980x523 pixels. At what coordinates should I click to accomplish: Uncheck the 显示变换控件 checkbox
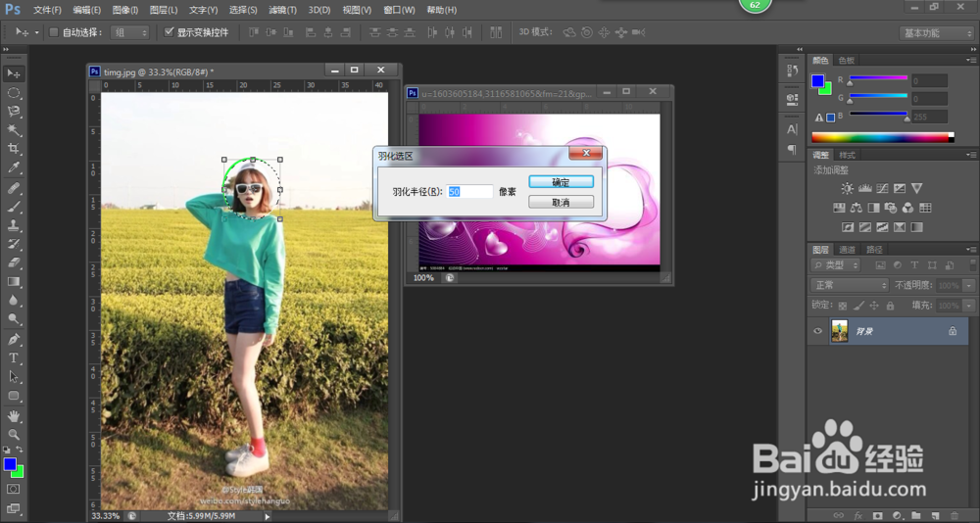pos(169,32)
